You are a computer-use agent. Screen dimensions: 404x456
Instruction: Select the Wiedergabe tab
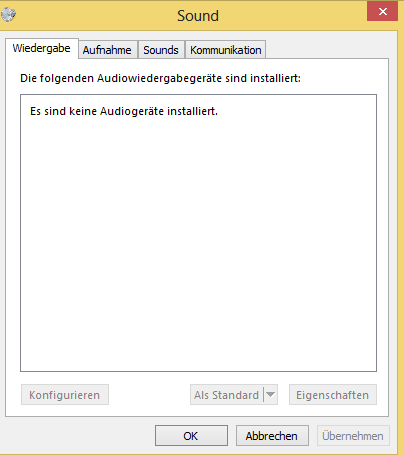(x=42, y=48)
